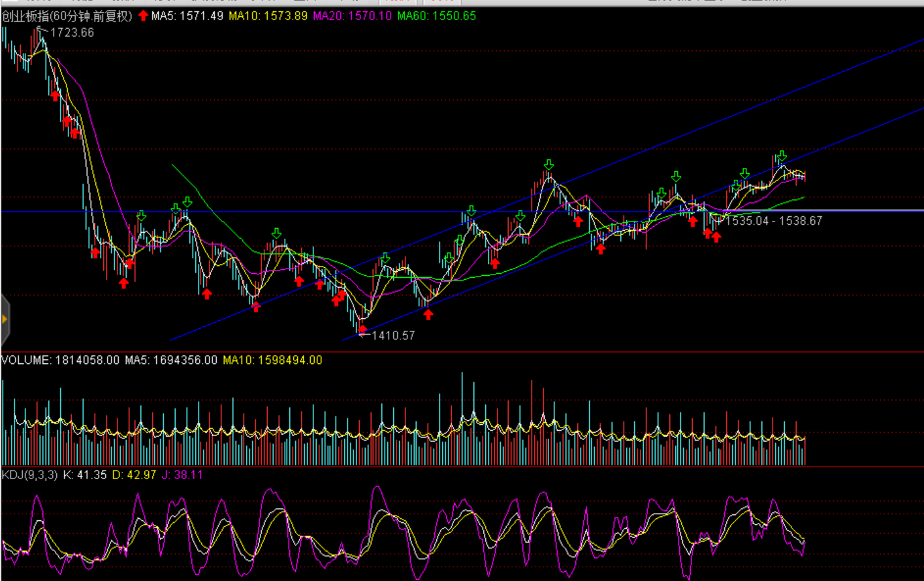
Task: Select the magenta MA20 1570.10 label
Action: (x=353, y=16)
